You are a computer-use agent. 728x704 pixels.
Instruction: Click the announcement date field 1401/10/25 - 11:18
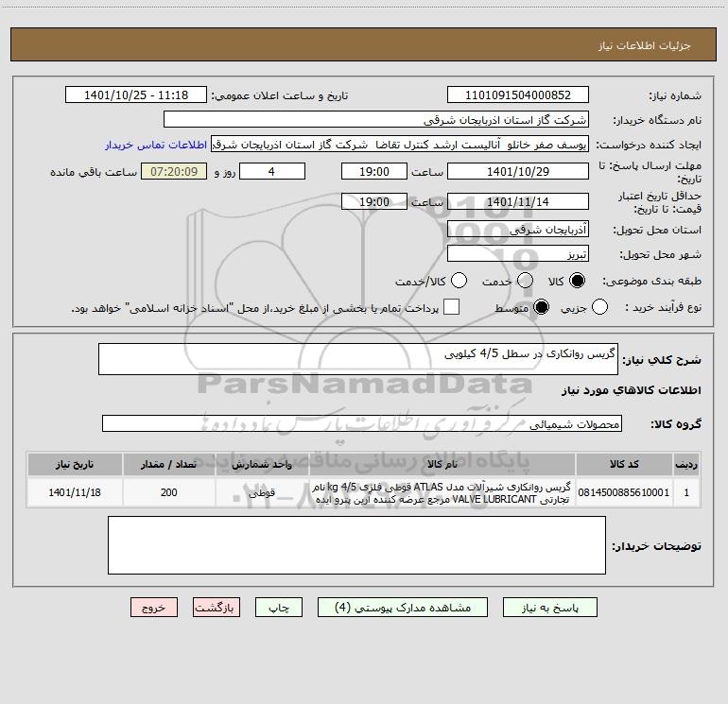(136, 95)
